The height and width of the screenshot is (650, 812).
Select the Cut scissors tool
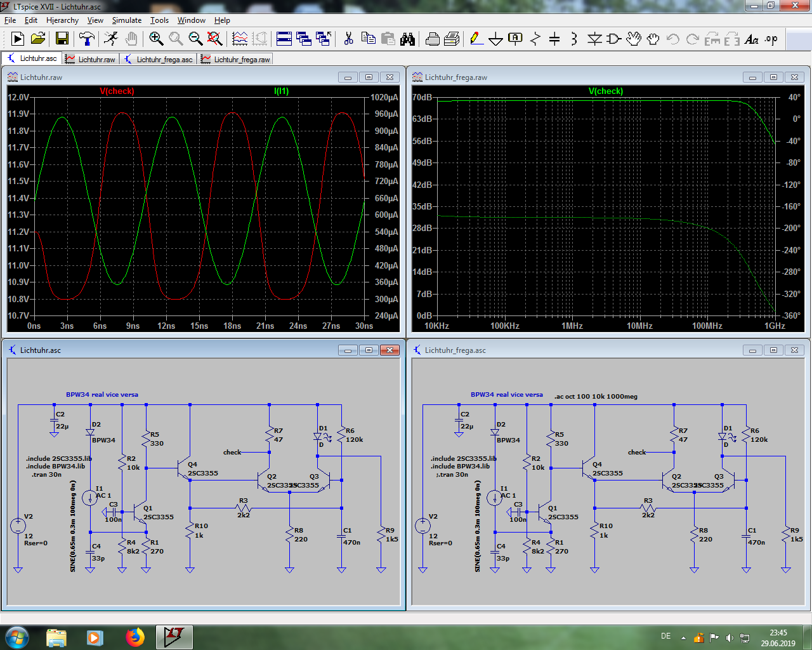(348, 39)
